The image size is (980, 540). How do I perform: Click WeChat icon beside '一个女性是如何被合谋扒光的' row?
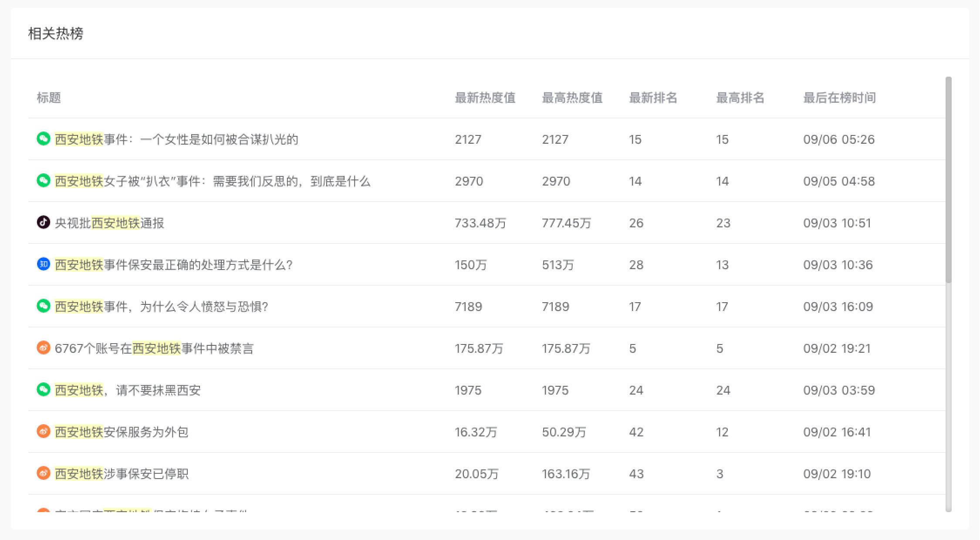click(43, 139)
